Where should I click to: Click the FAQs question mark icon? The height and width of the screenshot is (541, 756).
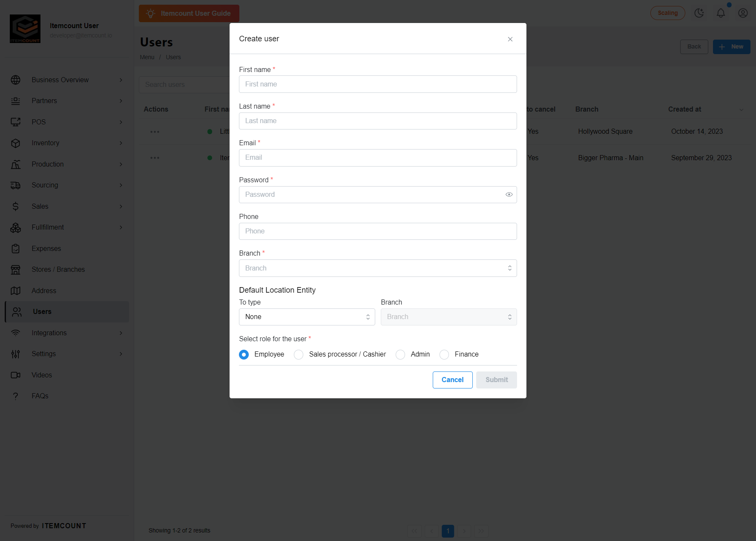(x=16, y=396)
